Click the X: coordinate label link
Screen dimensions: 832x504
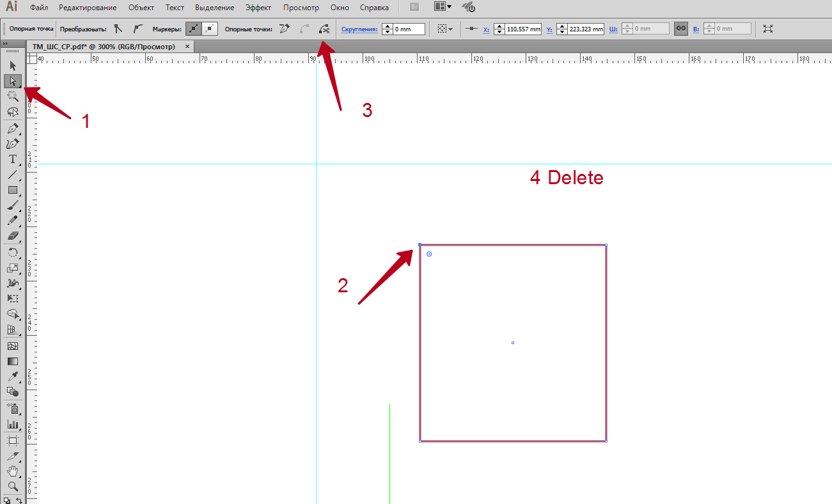coord(486,29)
